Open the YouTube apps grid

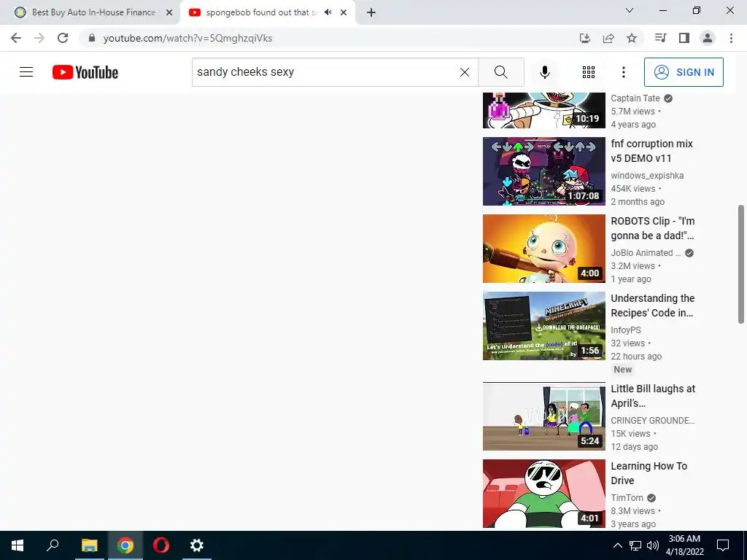[x=589, y=72]
